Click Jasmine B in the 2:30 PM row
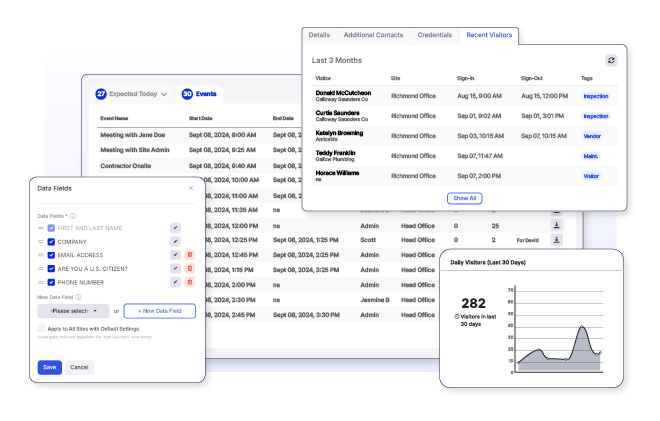660x421 pixels. pyautogui.click(x=375, y=300)
